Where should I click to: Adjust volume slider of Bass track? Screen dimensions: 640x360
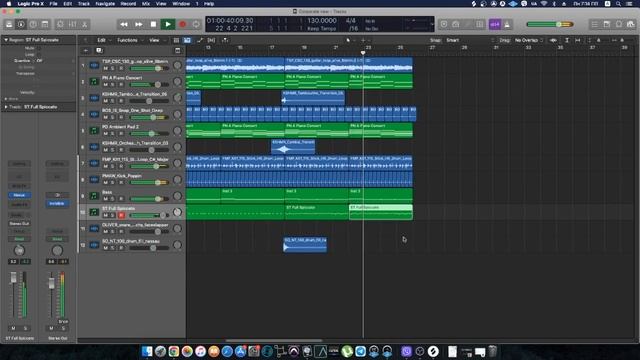149,199
